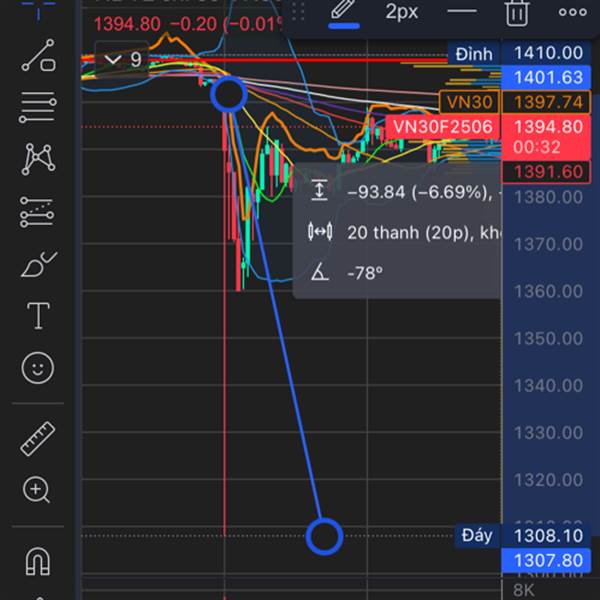Toggle magnet mode for drawings
Screen dimensions: 600x600
point(38,561)
